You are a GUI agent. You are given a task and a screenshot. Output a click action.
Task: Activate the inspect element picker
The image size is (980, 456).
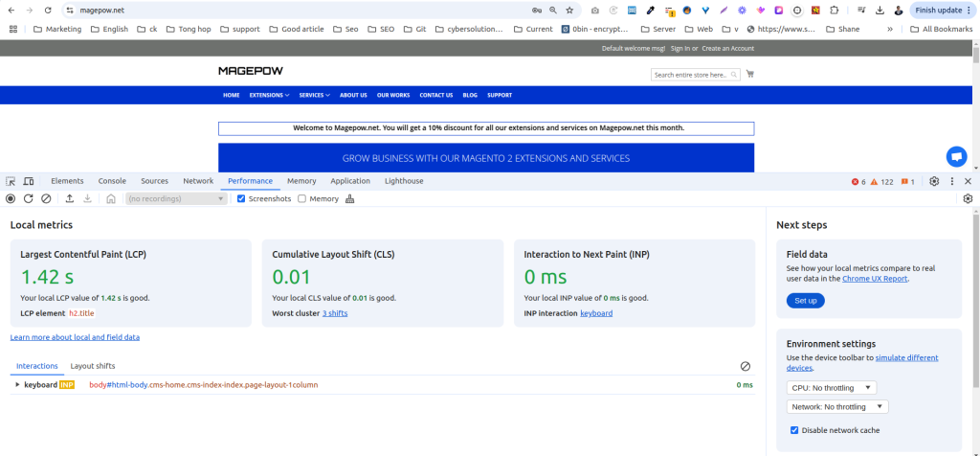click(x=11, y=181)
